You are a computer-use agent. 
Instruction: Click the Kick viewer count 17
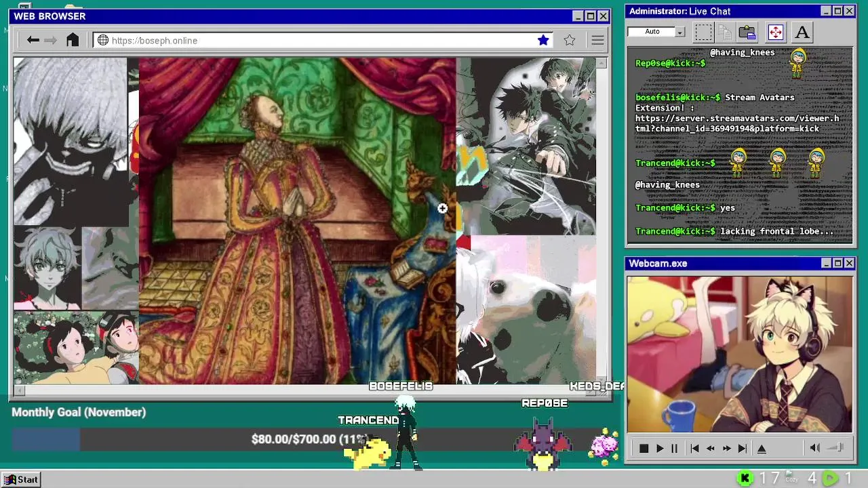pos(769,479)
